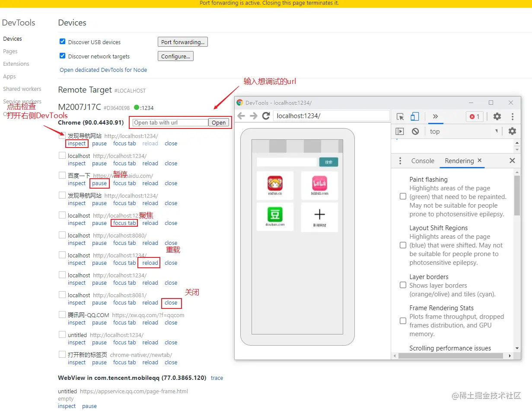
Task: Click trace link for com.tencent.mobileqq WebView
Action: point(217,378)
